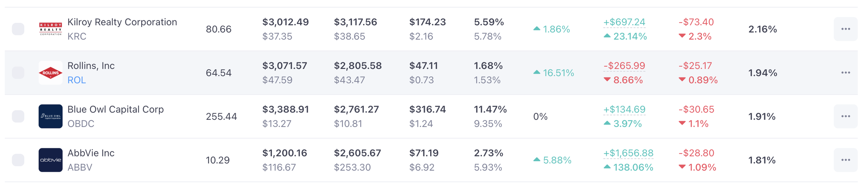868x187 pixels.
Task: Tick the AbbVie Inc checkbox
Action: tap(18, 160)
